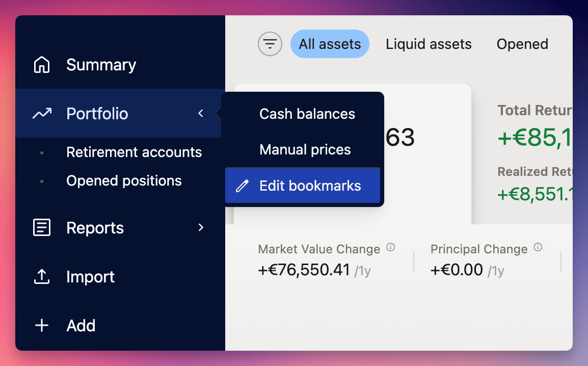Screen dimensions: 588x366
Task: Open the Reports sidebar item
Action: [x=120, y=228]
